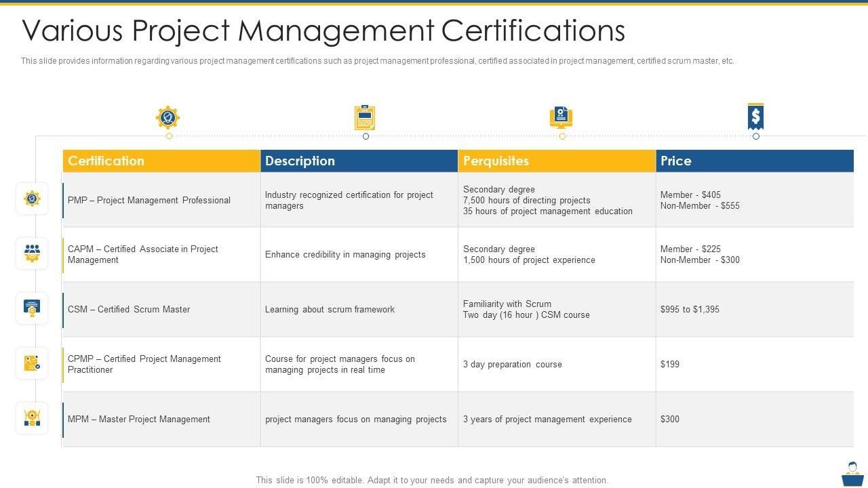Click the presenter icon in the slide corner
Viewport: 868px width, 488px height.
[x=852, y=474]
